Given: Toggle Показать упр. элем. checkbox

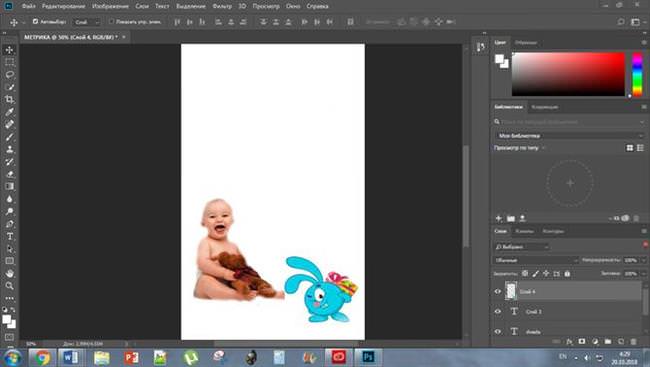Looking at the screenshot, I should [111, 22].
